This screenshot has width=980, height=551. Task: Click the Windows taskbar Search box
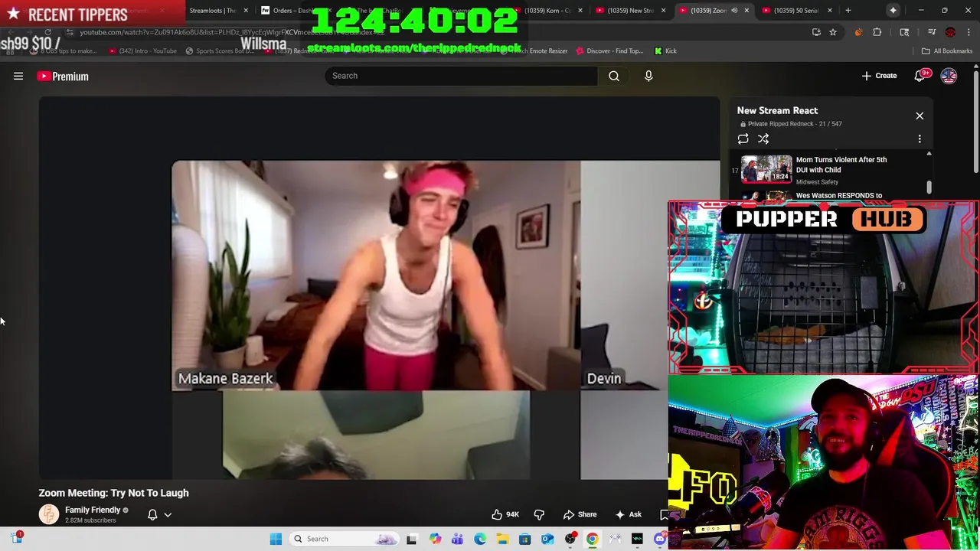point(345,539)
